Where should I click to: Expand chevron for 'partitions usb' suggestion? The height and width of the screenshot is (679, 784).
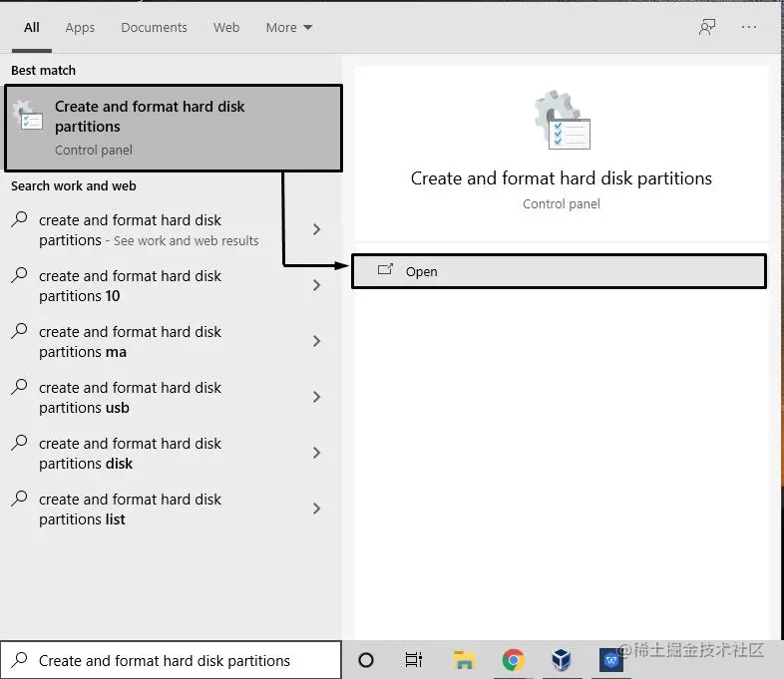(x=316, y=397)
